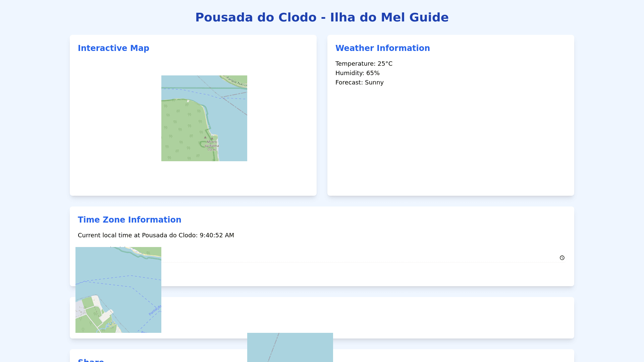The height and width of the screenshot is (362, 644).
Task: Click the Forecast: Sunny line
Action: 359,82
